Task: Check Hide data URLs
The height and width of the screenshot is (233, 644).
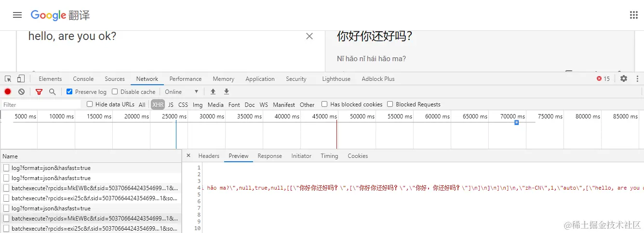Action: coord(90,104)
